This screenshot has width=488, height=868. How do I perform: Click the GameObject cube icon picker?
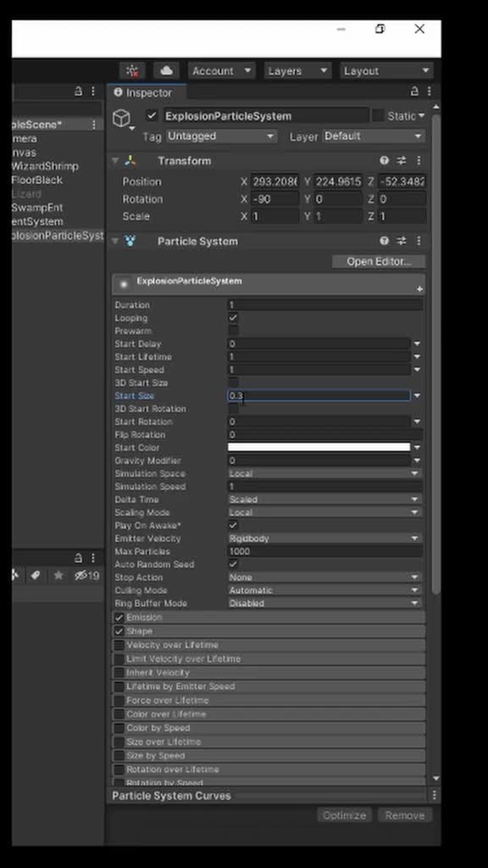point(122,119)
